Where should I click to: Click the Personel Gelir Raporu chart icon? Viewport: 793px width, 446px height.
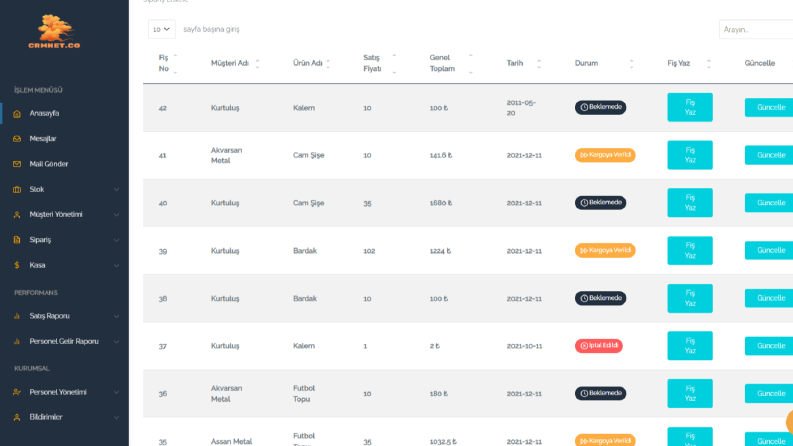pos(17,341)
